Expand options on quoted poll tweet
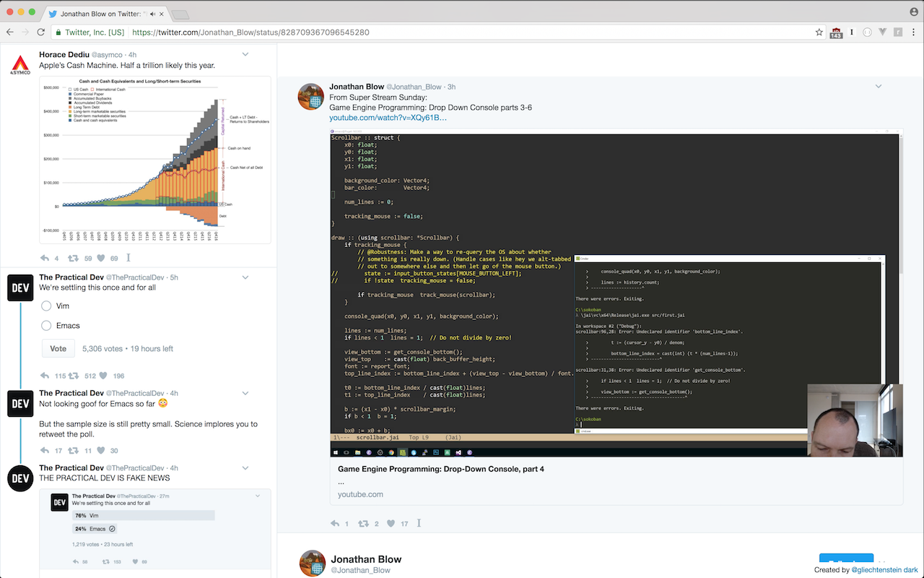Screen dimensions: 924x578 point(258,496)
